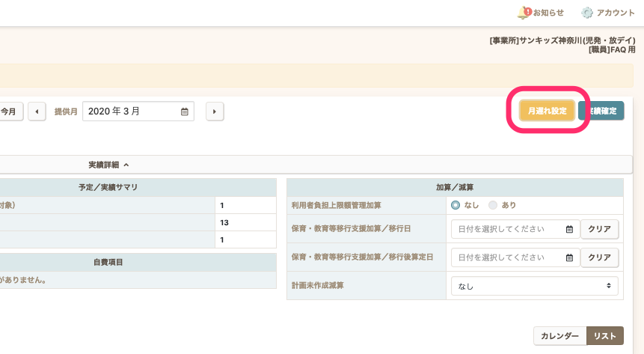This screenshot has width=644, height=354.
Task: Click calendar icon in the 移行後算定日 date field
Action: (569, 257)
